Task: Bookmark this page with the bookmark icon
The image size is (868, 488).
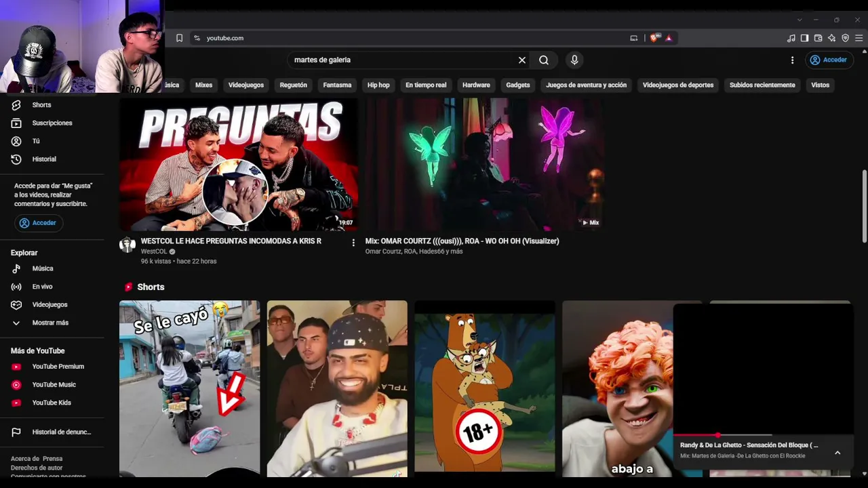Action: [x=179, y=38]
